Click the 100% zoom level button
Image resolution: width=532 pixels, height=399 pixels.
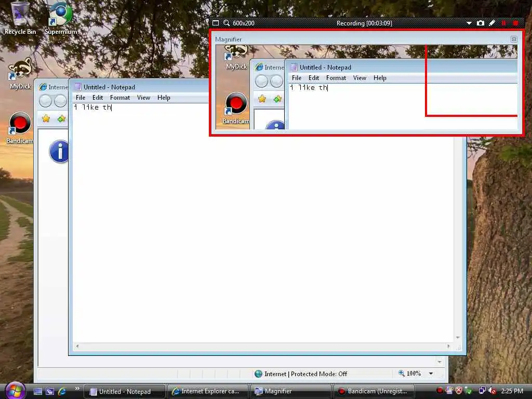tap(410, 374)
